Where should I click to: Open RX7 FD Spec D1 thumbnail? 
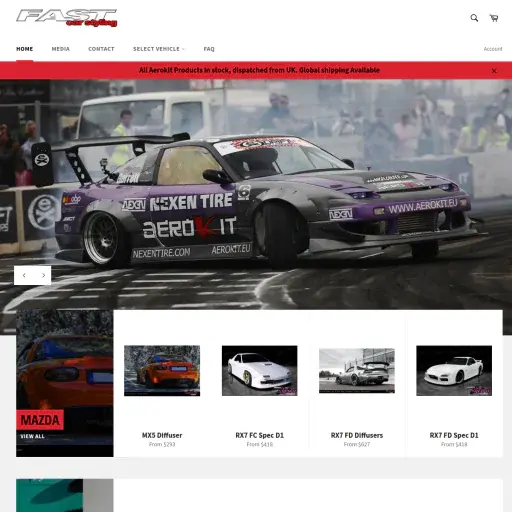[x=454, y=371]
